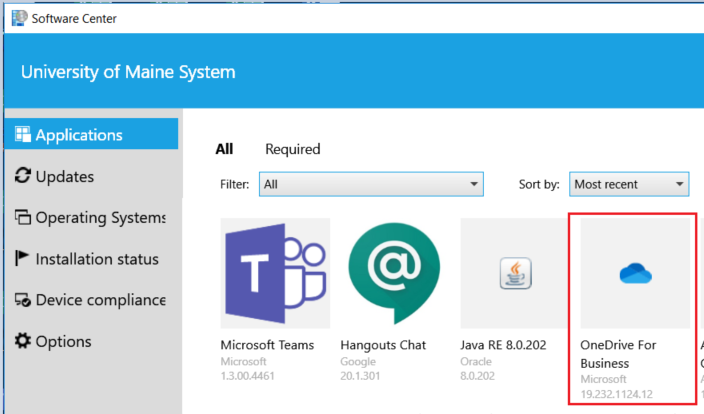Open the Hangouts Chat app tile

coord(394,273)
